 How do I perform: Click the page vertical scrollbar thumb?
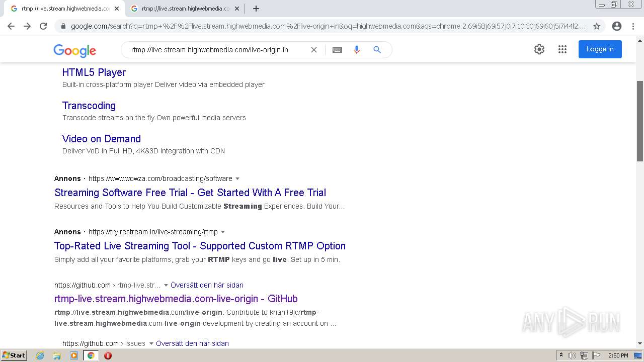tap(640, 121)
